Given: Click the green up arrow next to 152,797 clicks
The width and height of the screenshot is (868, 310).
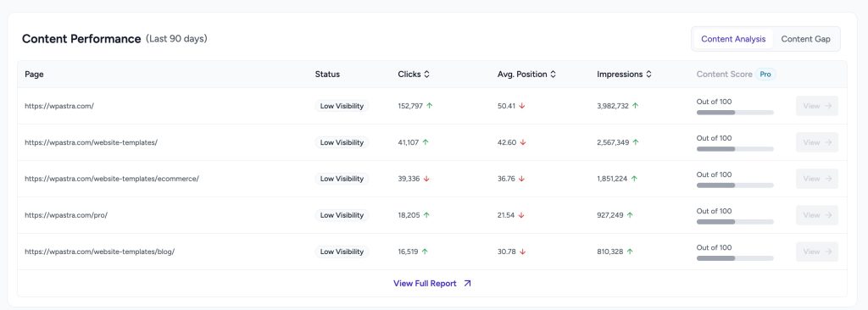Looking at the screenshot, I should point(430,106).
